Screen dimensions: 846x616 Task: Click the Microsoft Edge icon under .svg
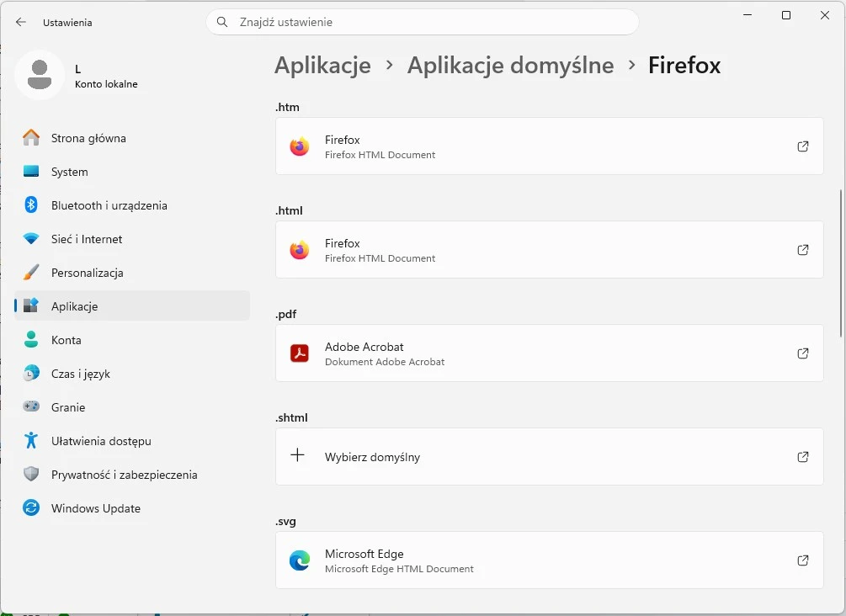click(x=300, y=560)
